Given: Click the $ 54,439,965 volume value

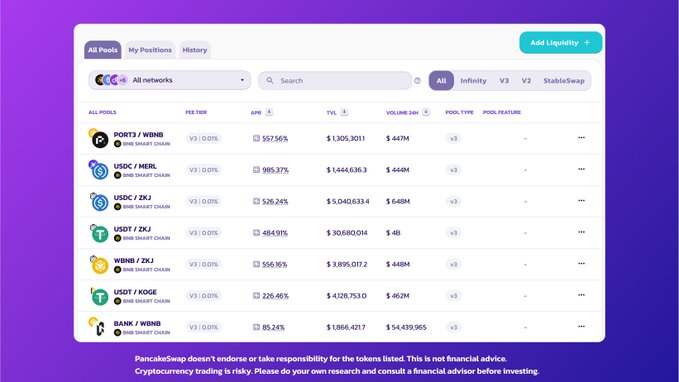Looking at the screenshot, I should [x=406, y=327].
